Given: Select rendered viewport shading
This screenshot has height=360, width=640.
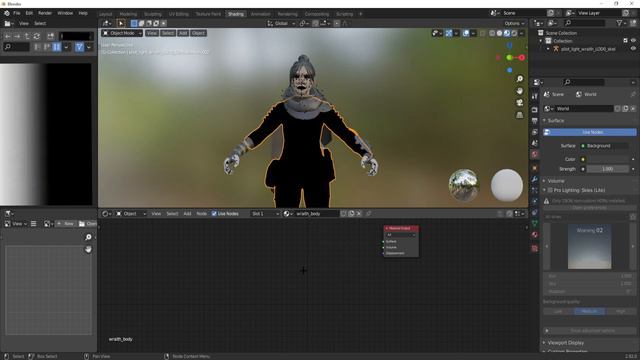Looking at the screenshot, I should tap(514, 33).
